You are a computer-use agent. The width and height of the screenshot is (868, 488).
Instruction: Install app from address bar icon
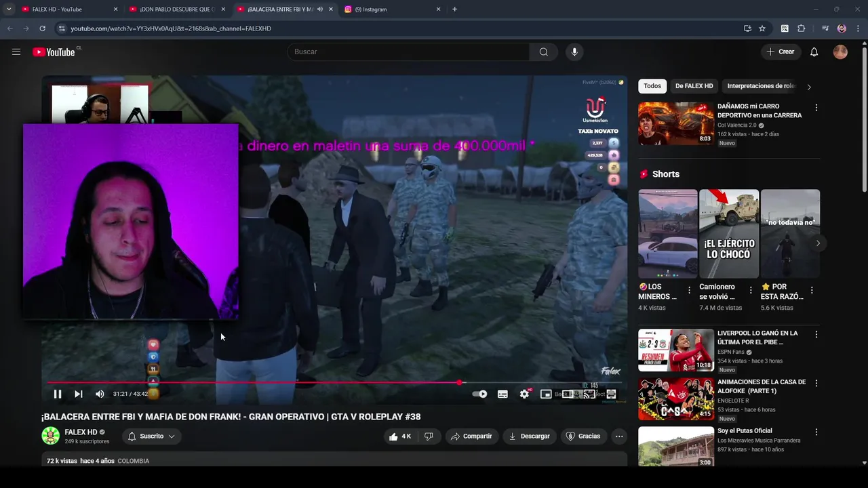pos(747,28)
